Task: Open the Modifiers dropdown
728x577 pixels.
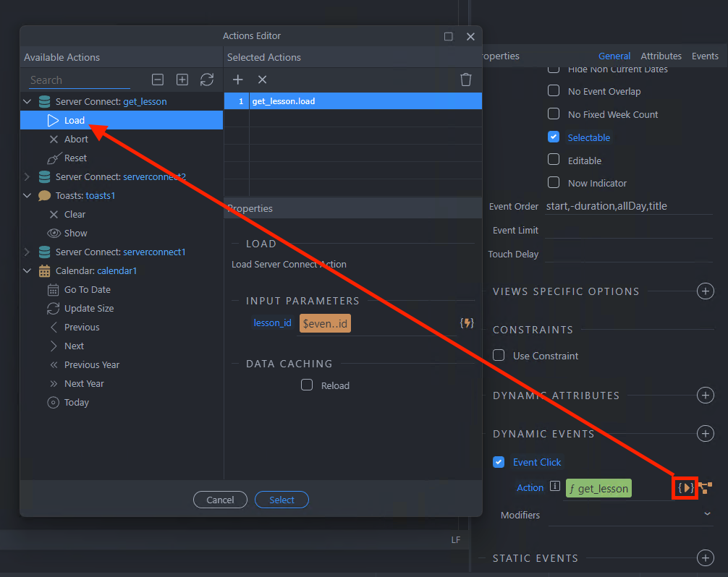Action: (706, 514)
